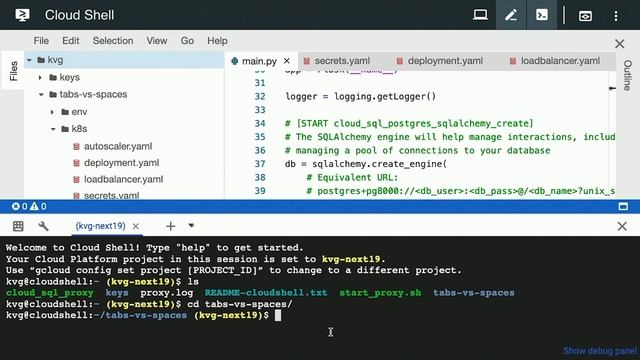The height and width of the screenshot is (360, 640).
Task: Click the autoscaler.yaml file icon
Action: (76, 147)
